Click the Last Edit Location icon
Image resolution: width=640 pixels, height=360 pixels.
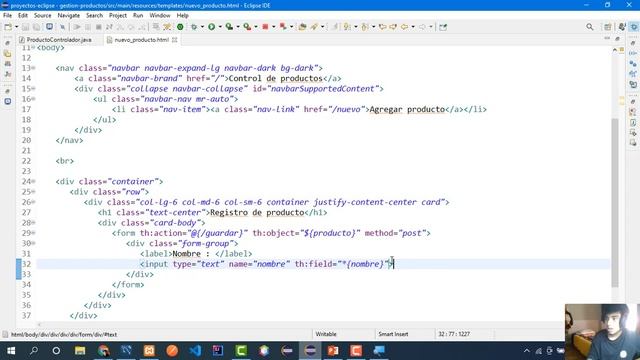[x=383, y=27]
